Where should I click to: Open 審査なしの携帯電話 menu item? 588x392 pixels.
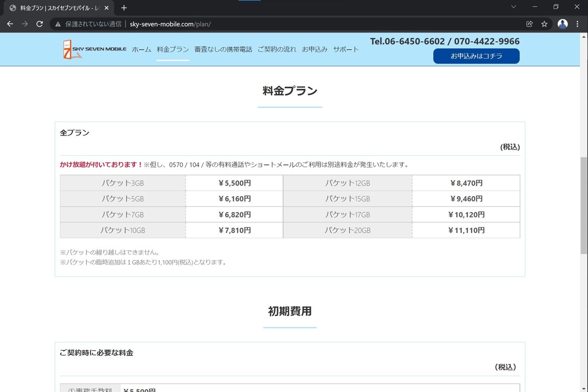tap(223, 49)
